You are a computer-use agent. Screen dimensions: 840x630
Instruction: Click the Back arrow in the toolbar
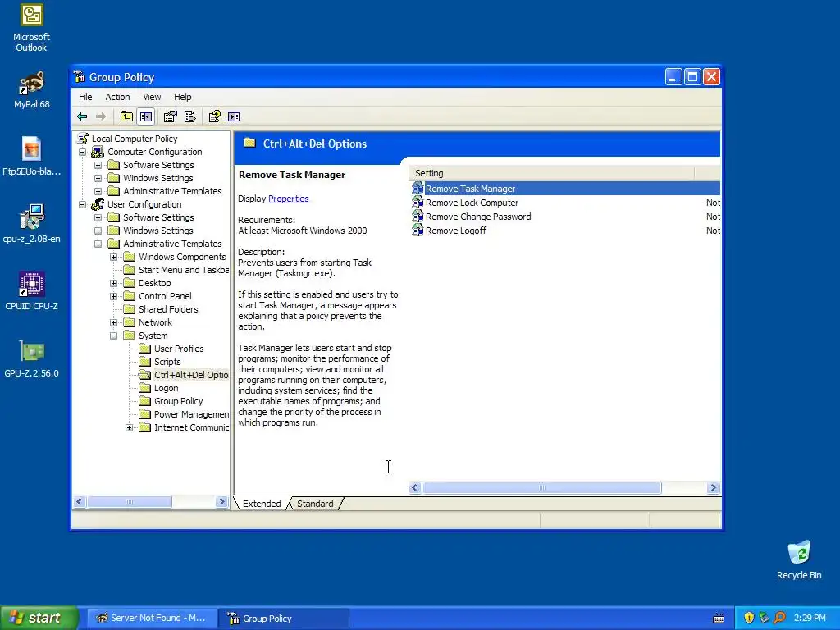coord(82,116)
